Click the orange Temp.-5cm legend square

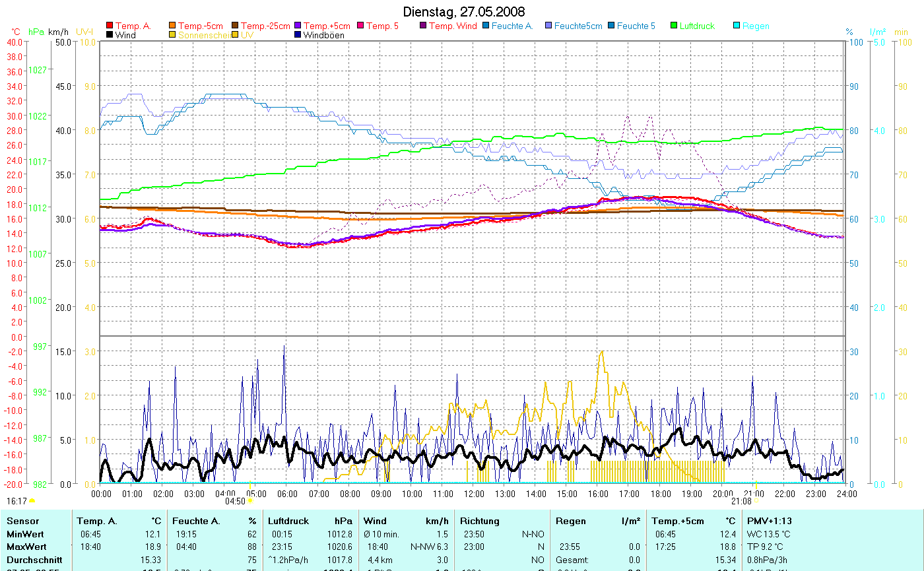click(x=173, y=26)
